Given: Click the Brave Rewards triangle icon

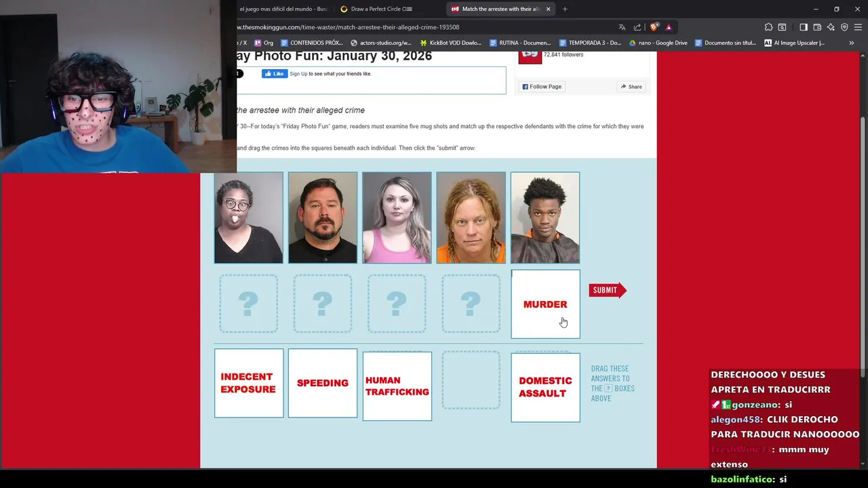Looking at the screenshot, I should tap(669, 27).
